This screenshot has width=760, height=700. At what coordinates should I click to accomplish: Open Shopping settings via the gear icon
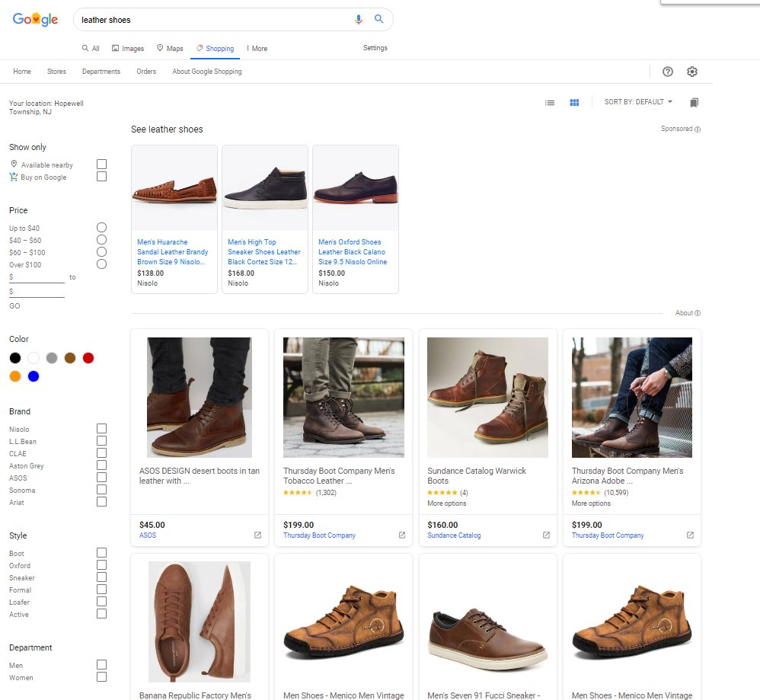pos(692,71)
